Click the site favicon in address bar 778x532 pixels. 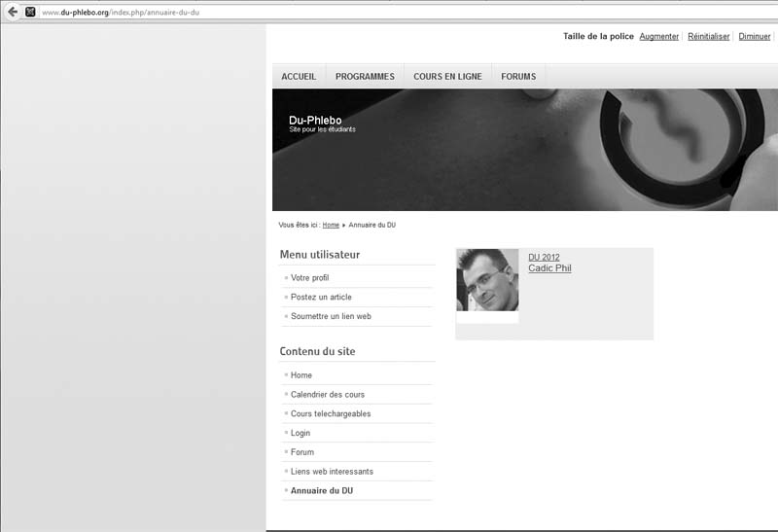30,12
